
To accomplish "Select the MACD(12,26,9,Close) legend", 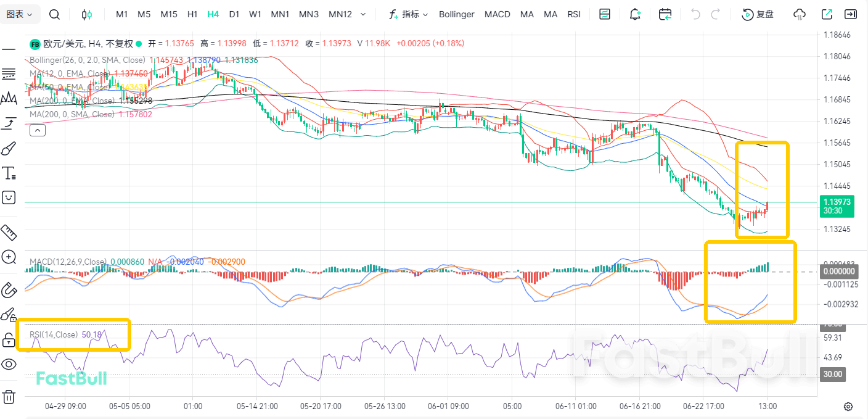I will [68, 262].
